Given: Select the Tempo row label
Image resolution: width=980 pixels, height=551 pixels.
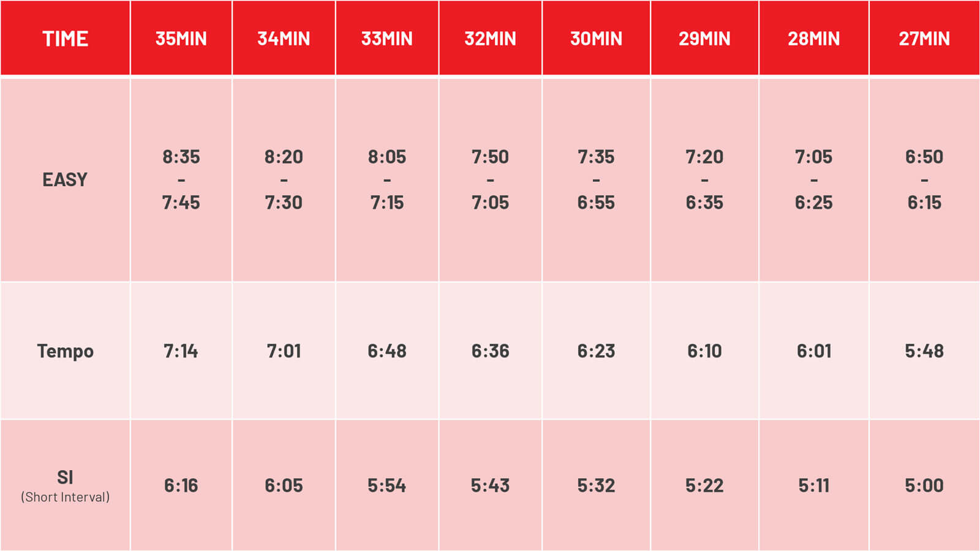Looking at the screenshot, I should [x=65, y=351].
